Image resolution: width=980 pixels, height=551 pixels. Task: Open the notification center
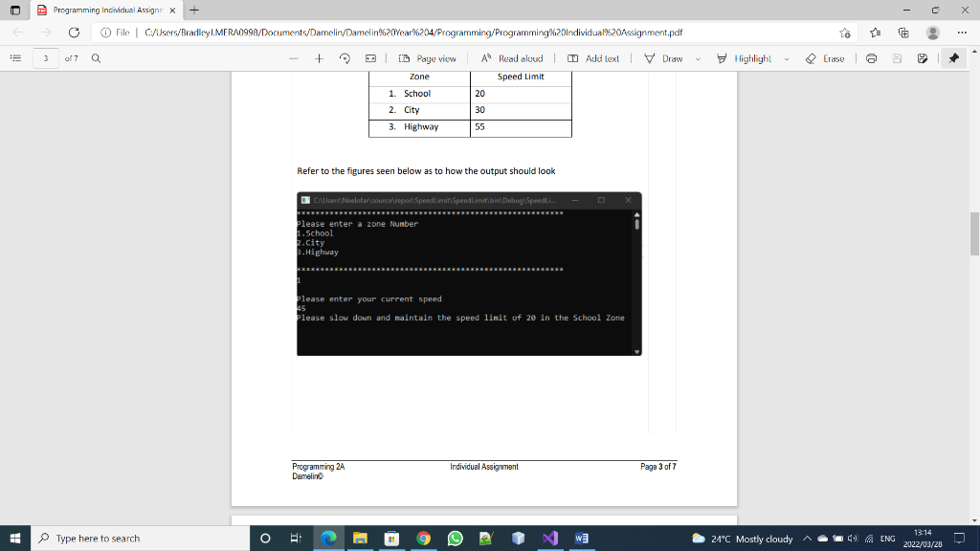click(x=959, y=538)
